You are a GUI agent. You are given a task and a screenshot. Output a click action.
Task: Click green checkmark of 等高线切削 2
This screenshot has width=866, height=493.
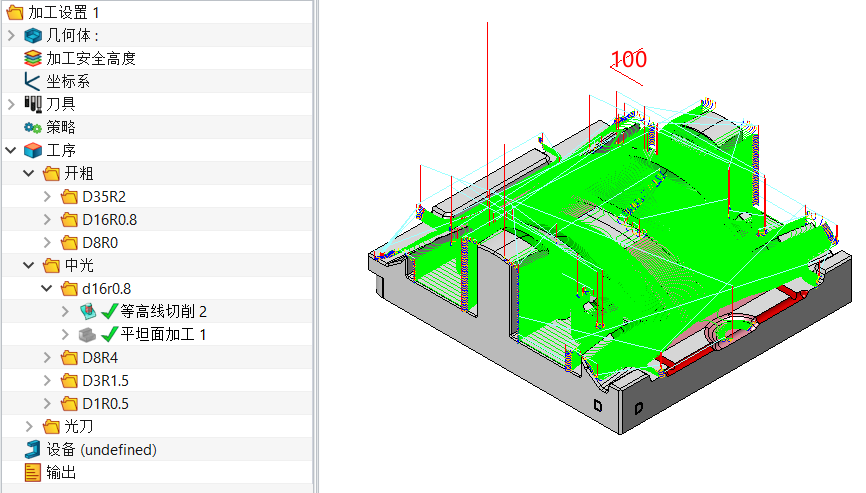[x=109, y=311]
